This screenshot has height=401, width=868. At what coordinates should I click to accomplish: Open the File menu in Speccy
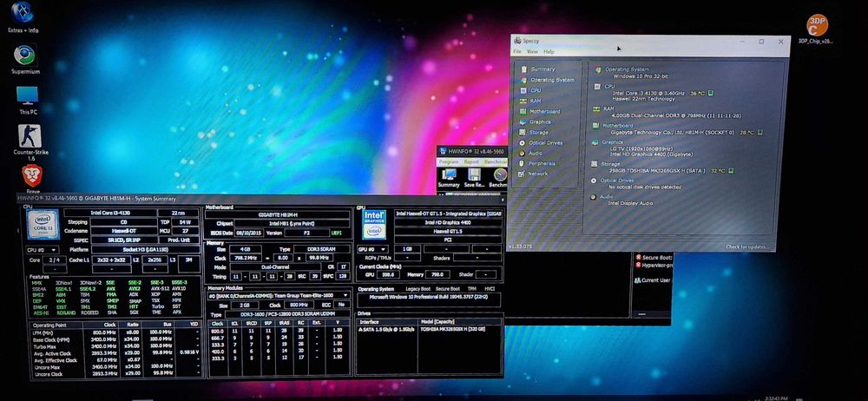517,51
